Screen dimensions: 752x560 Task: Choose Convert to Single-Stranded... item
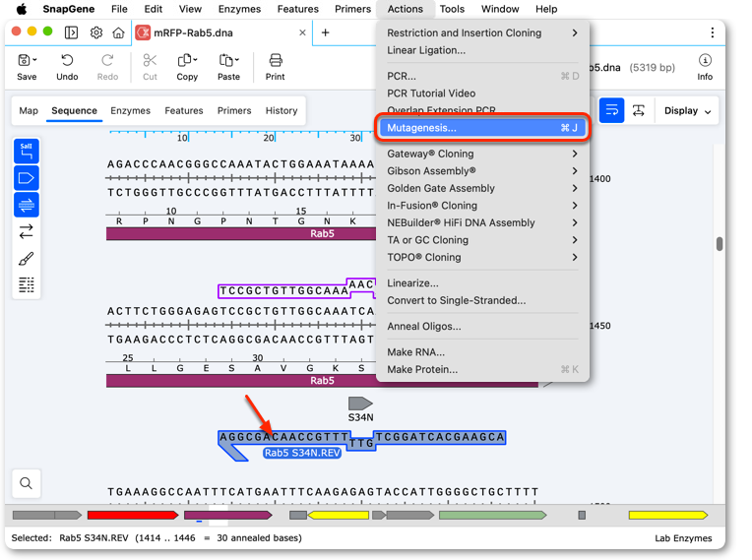coord(482,300)
